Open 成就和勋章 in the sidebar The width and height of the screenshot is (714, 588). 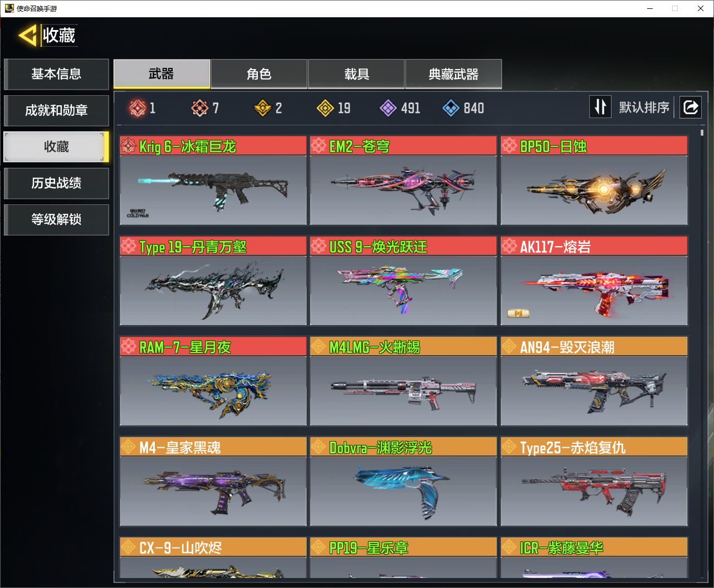[x=56, y=110]
